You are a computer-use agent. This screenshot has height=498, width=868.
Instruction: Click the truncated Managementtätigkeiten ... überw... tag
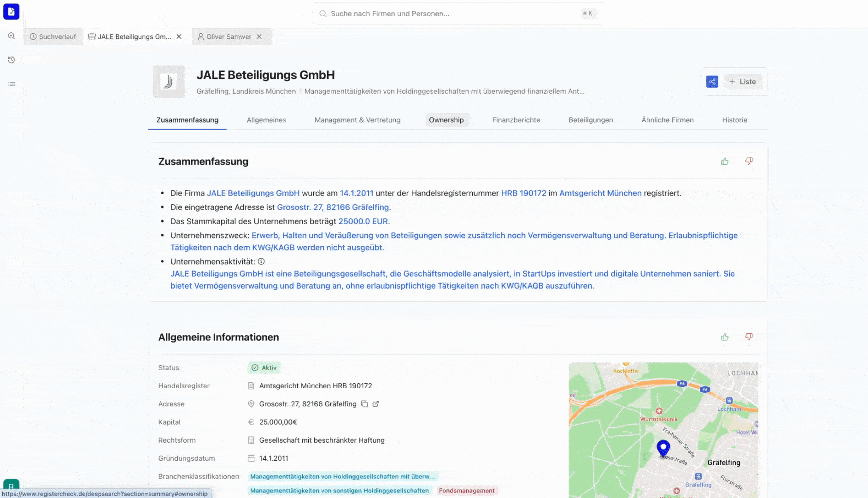342,476
